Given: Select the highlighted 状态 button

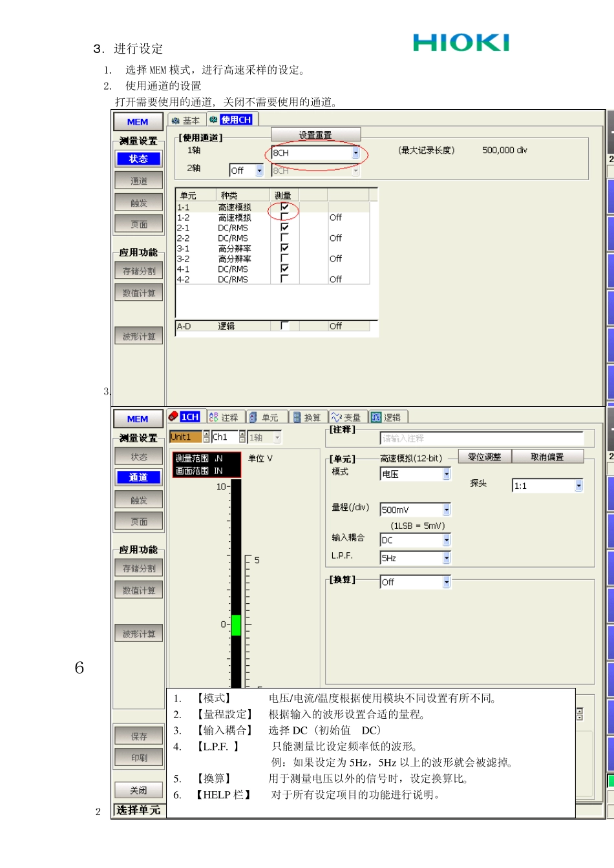Looking at the screenshot, I should point(138,158).
